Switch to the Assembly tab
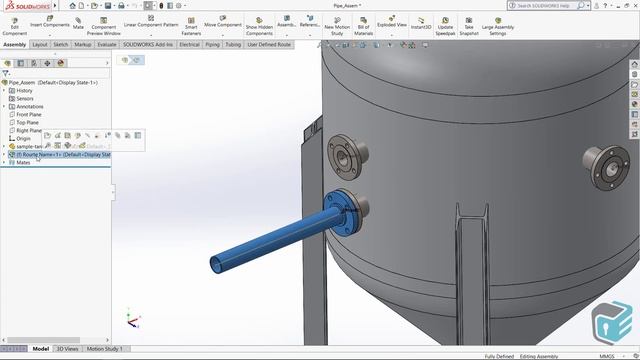This screenshot has height=360, width=640. [x=15, y=44]
